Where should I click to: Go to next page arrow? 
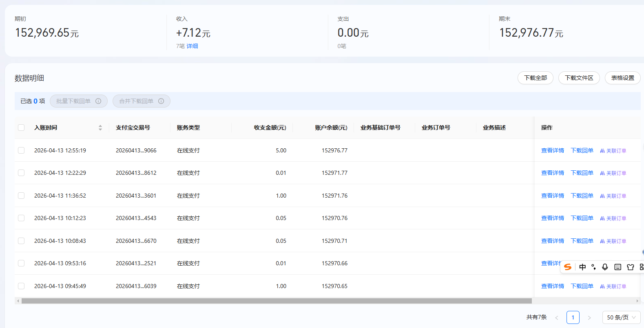click(589, 317)
